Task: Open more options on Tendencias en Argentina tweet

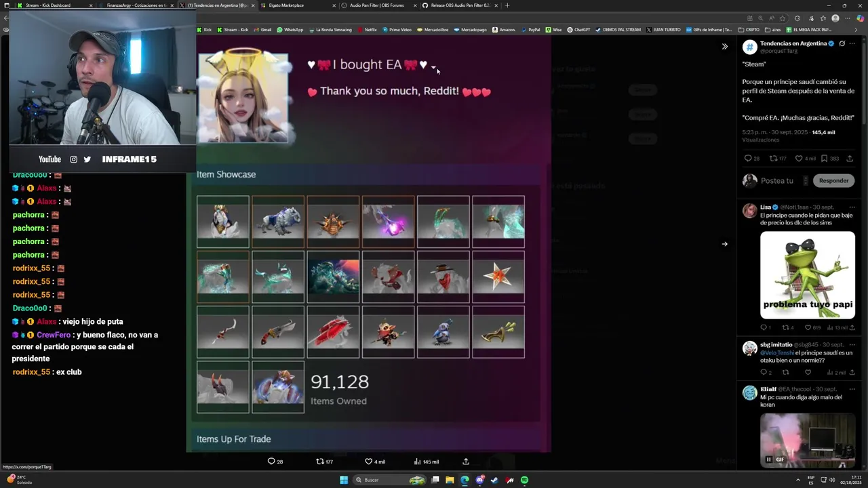Action: click(852, 43)
